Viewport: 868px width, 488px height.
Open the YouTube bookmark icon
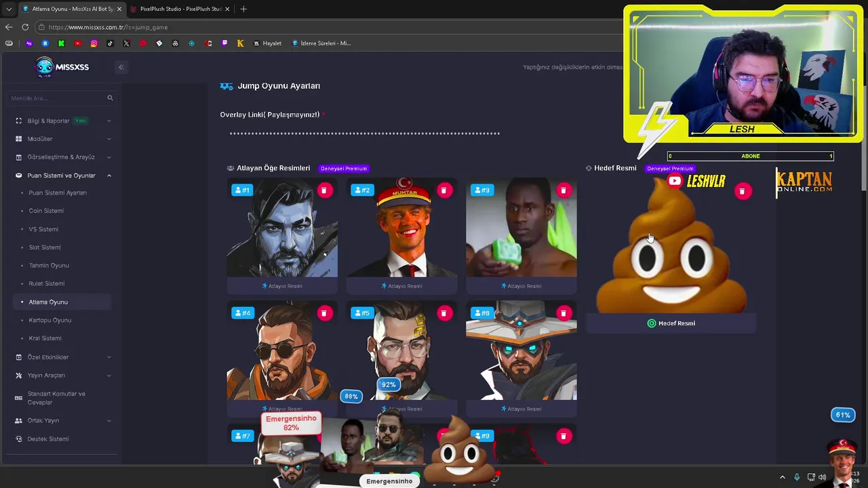click(x=77, y=43)
